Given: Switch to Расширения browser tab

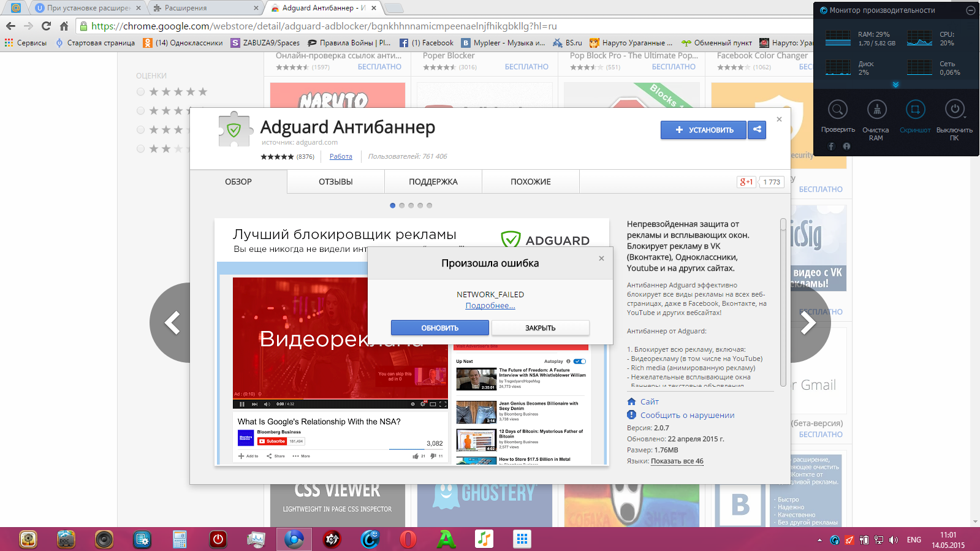Looking at the screenshot, I should click(205, 8).
